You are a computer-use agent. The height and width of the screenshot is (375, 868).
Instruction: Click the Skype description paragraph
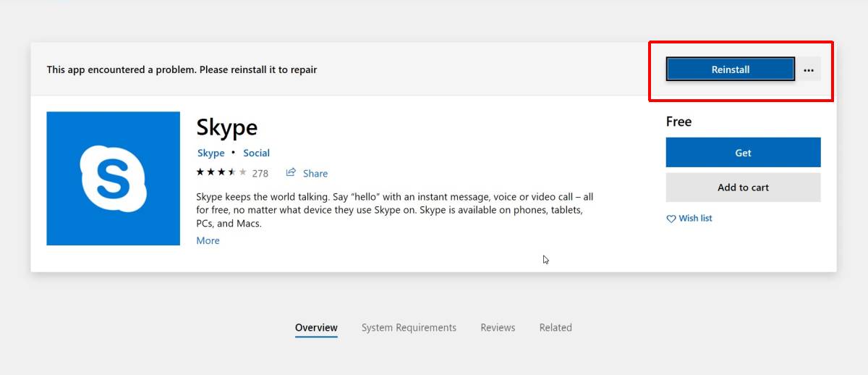point(394,210)
